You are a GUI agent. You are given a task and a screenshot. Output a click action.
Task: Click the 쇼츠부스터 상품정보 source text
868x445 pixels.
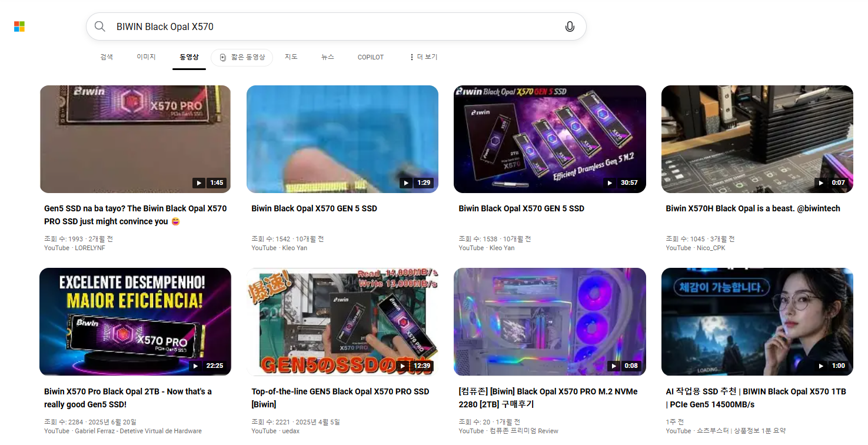pos(726,431)
